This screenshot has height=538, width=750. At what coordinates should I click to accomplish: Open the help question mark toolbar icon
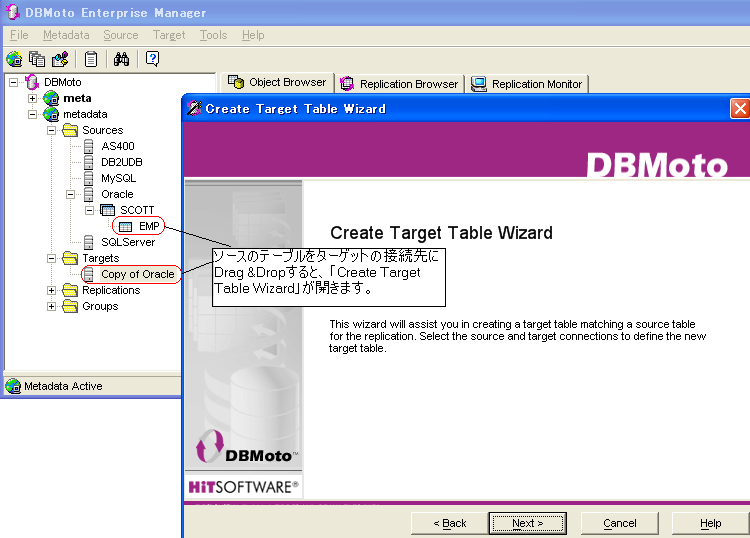[152, 59]
